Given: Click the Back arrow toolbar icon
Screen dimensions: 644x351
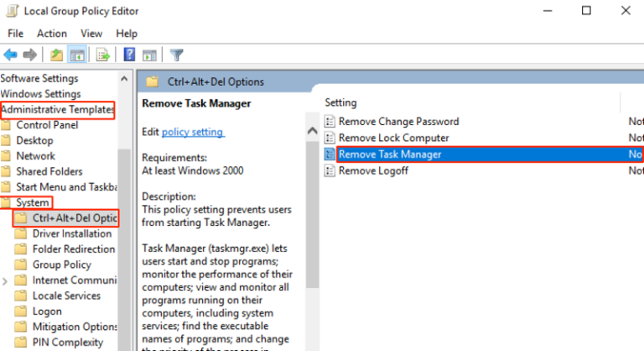Looking at the screenshot, I should tap(11, 55).
